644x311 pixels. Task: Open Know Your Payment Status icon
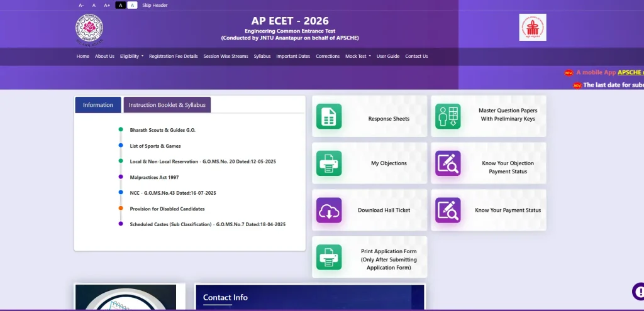[x=448, y=210]
